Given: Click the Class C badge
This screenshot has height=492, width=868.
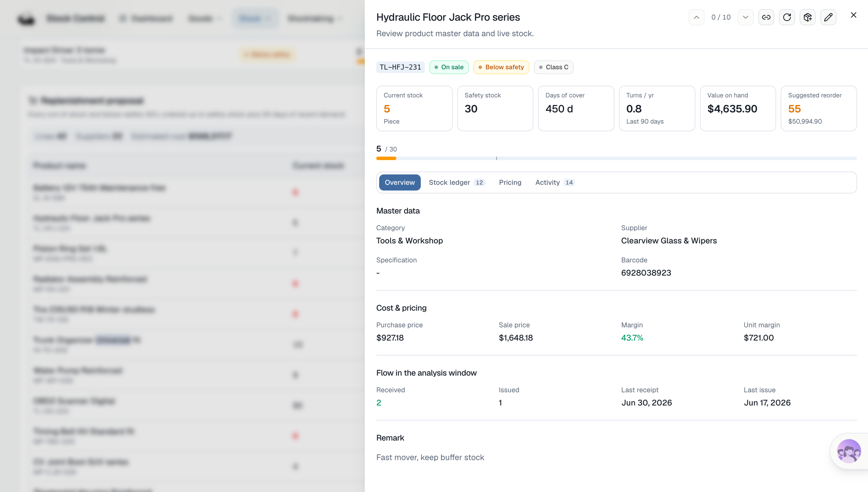Looking at the screenshot, I should pos(553,67).
